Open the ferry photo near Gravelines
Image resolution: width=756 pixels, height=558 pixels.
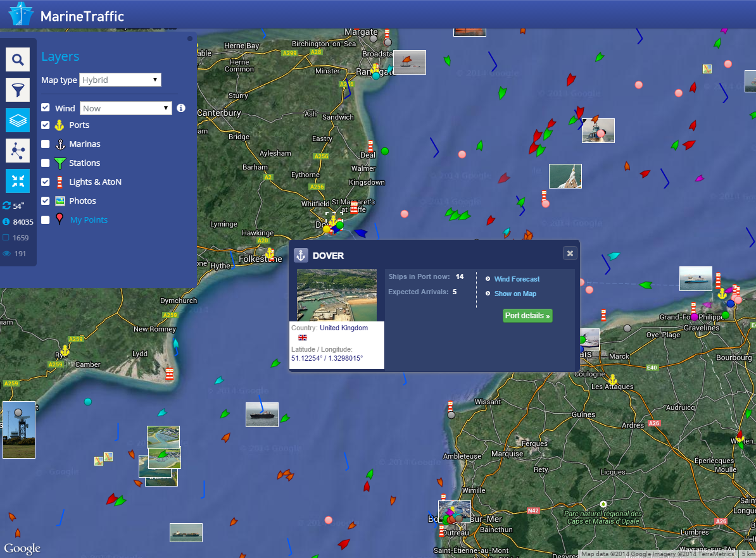pos(696,278)
